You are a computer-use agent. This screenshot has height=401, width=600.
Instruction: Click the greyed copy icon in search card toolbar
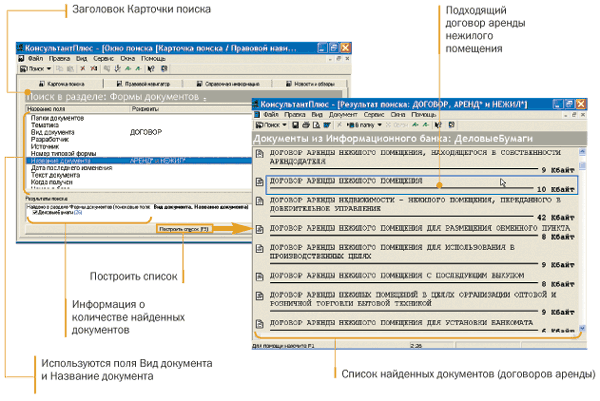pyautogui.click(x=59, y=69)
